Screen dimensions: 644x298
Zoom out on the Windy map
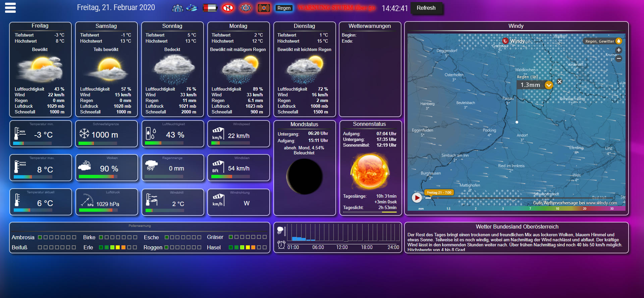click(619, 58)
